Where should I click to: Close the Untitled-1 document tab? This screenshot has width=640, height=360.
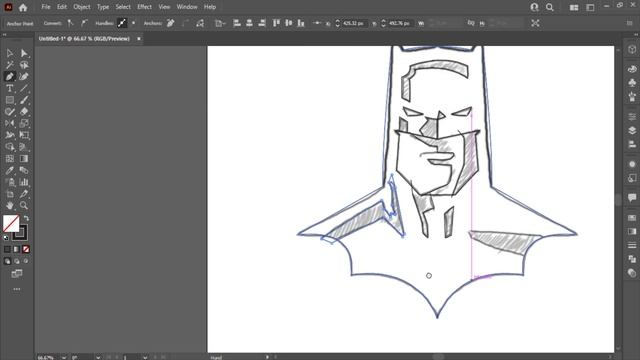click(139, 39)
